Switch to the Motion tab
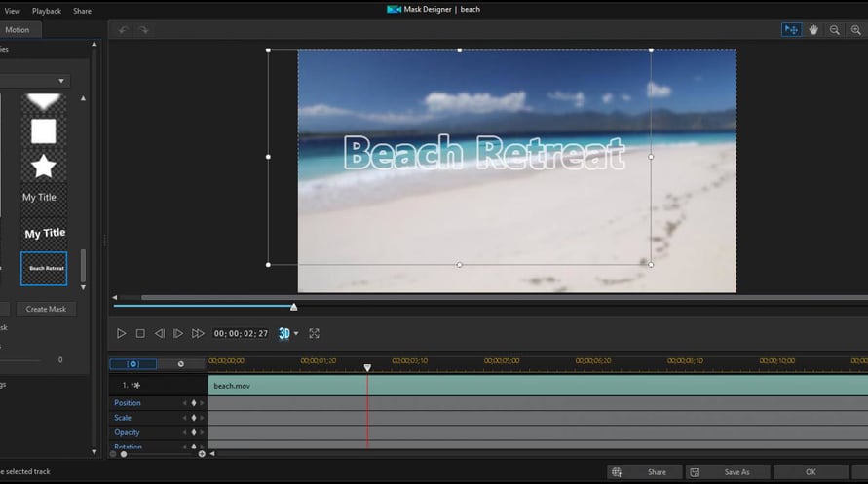 pyautogui.click(x=18, y=30)
